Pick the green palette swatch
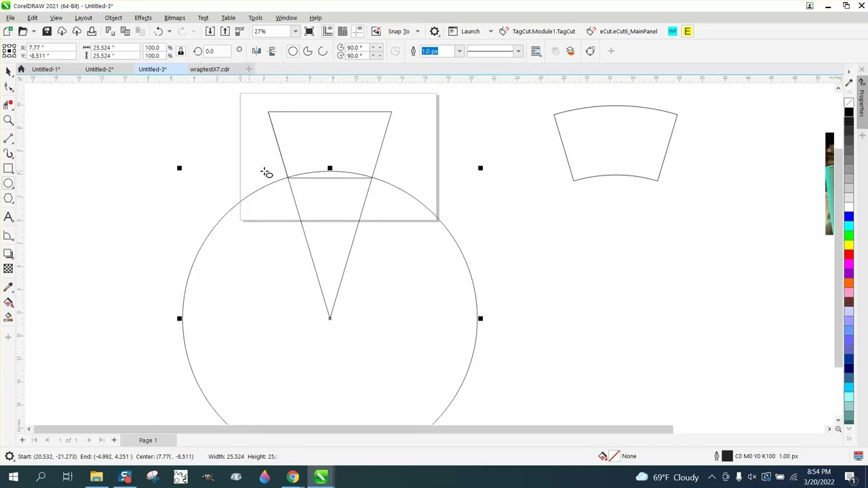Screen dimensions: 868x488 coord(848,235)
